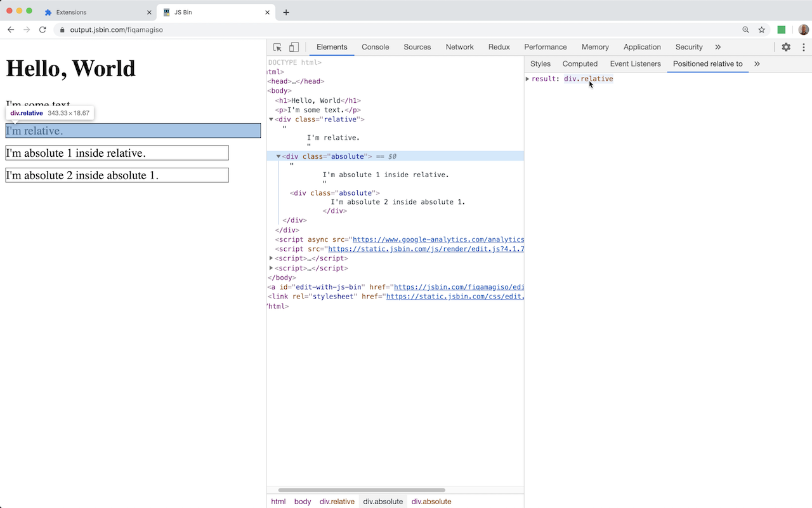Open DevTools settings gear
Viewport: 812px width, 508px height.
point(786,47)
